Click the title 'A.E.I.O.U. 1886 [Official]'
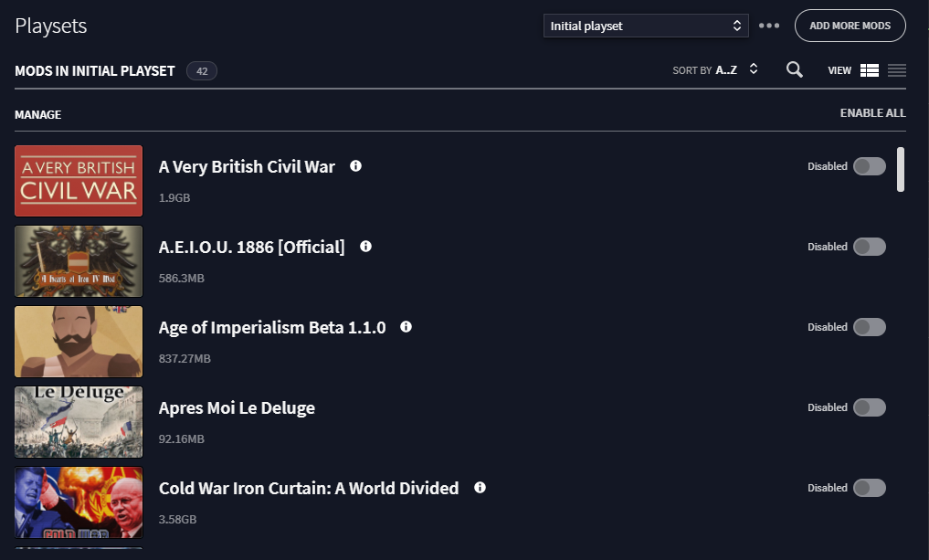The height and width of the screenshot is (560, 929). [x=252, y=247]
